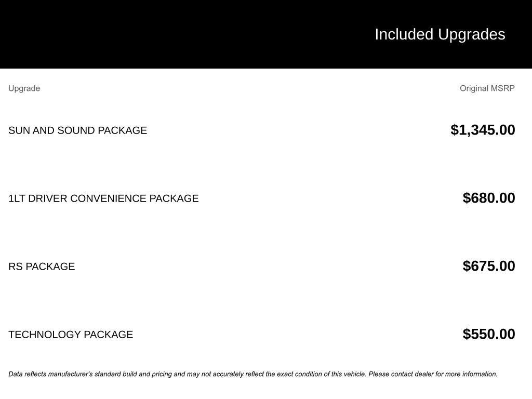Click the 'Data reflects manufacturer's standard build' sentence
Screen dimensions: 532x399
(104, 374)
